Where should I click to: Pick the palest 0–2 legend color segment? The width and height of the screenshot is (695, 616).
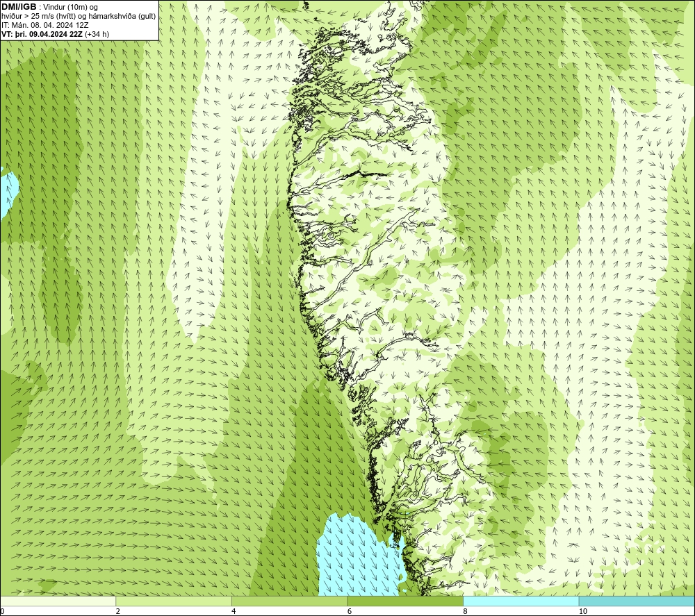coord(58,601)
